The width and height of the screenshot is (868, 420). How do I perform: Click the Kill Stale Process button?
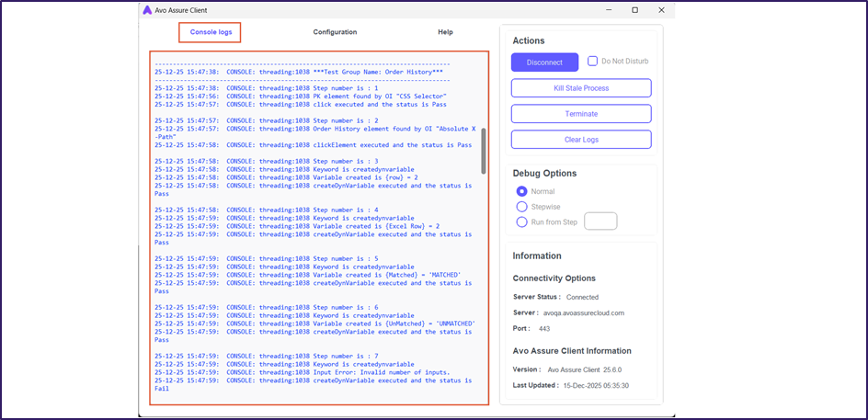581,88
